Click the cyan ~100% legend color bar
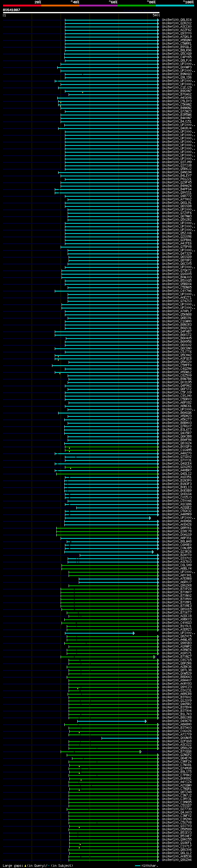Screen dimensions: 197x868 (x=175, y=6)
